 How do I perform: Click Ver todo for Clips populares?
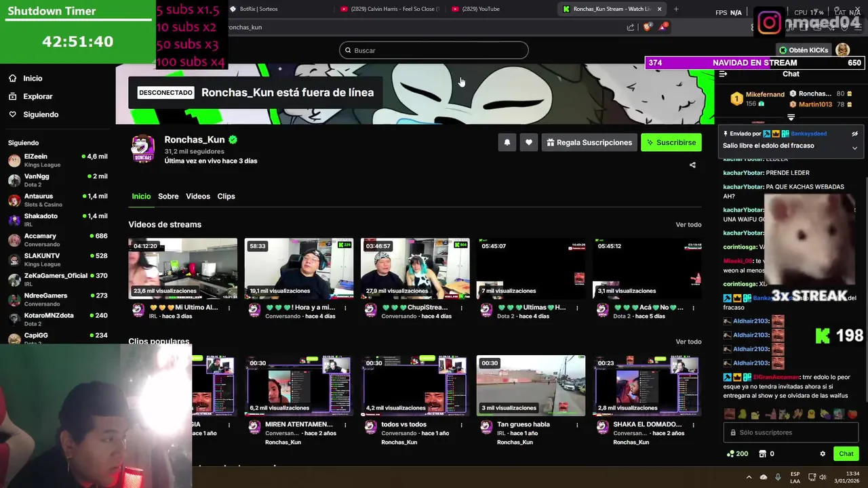pyautogui.click(x=688, y=342)
